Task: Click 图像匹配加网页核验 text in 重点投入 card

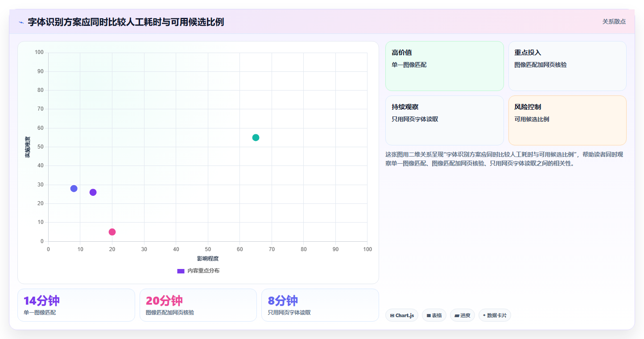Action: pyautogui.click(x=541, y=65)
